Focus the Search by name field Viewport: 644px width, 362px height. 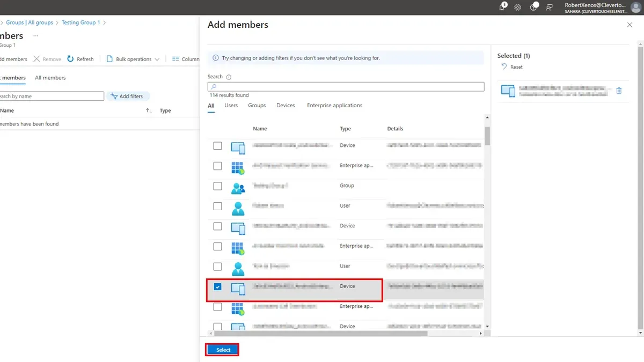coord(51,96)
